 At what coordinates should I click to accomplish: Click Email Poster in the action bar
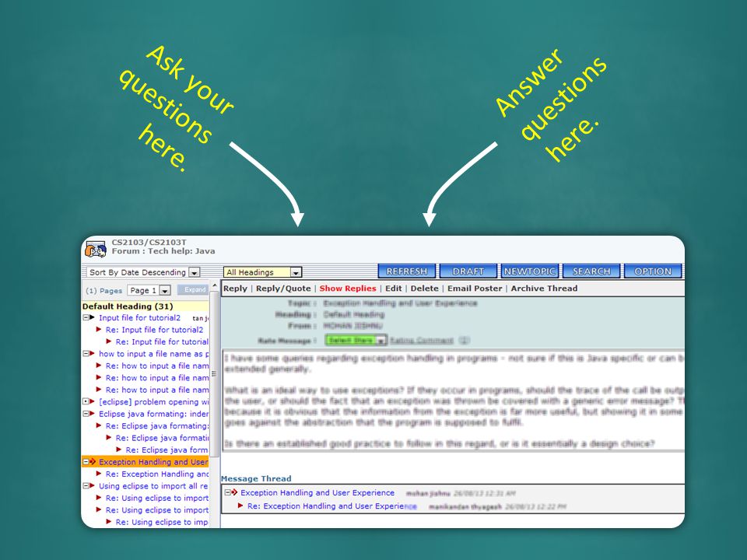click(x=475, y=289)
